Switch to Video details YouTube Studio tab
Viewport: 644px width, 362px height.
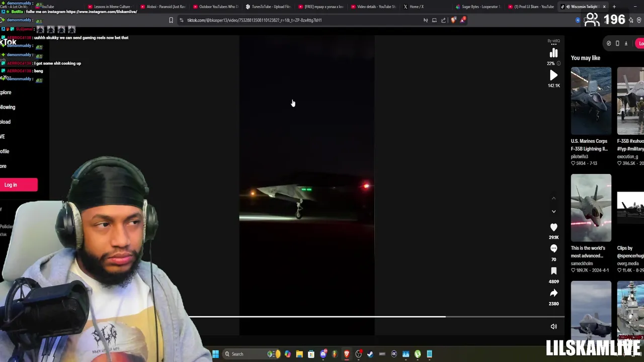pos(373,7)
